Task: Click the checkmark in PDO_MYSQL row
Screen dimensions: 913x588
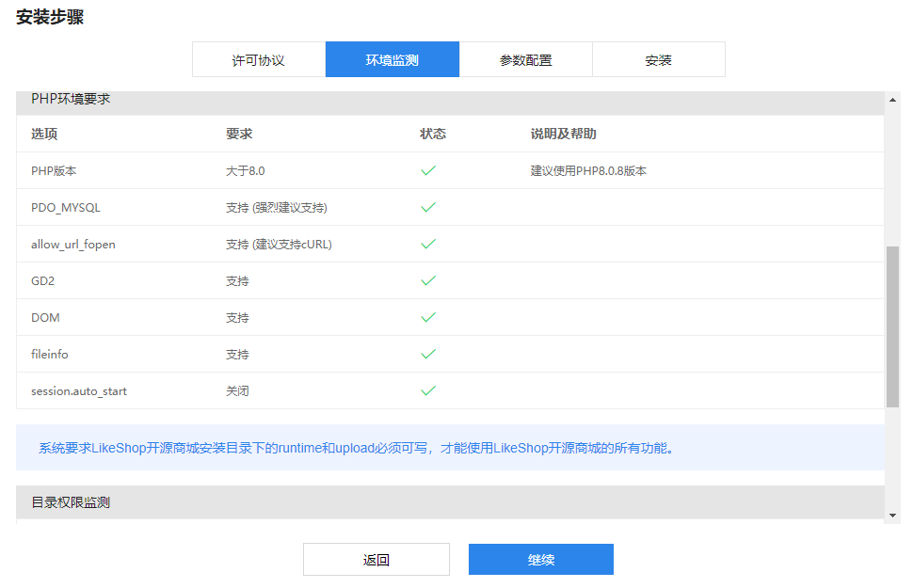Action: point(428,207)
